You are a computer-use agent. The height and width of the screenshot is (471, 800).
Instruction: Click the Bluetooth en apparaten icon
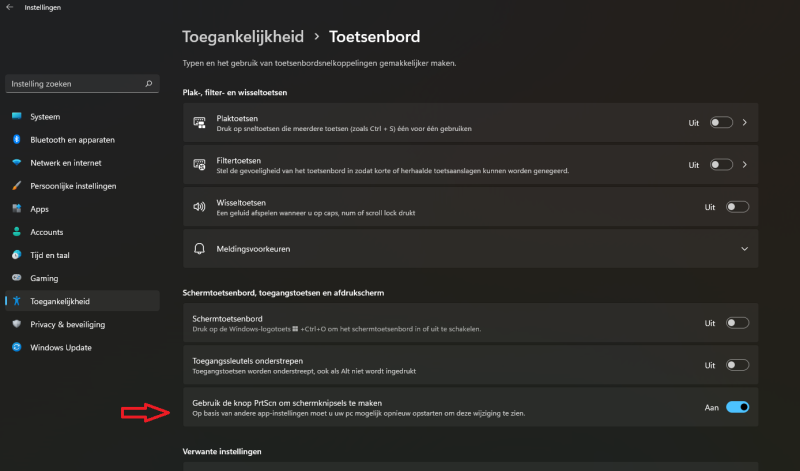tap(17, 139)
